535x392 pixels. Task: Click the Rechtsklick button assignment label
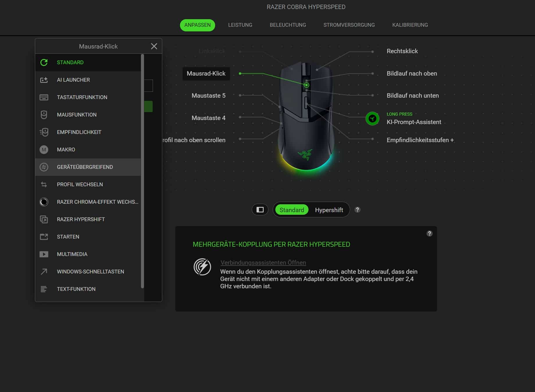pyautogui.click(x=402, y=51)
